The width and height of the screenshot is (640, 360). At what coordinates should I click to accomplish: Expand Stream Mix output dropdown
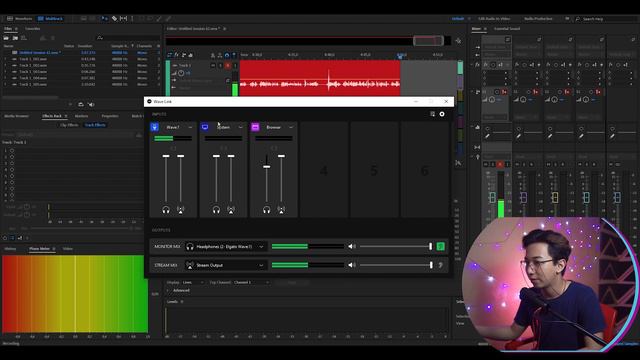pyautogui.click(x=226, y=265)
